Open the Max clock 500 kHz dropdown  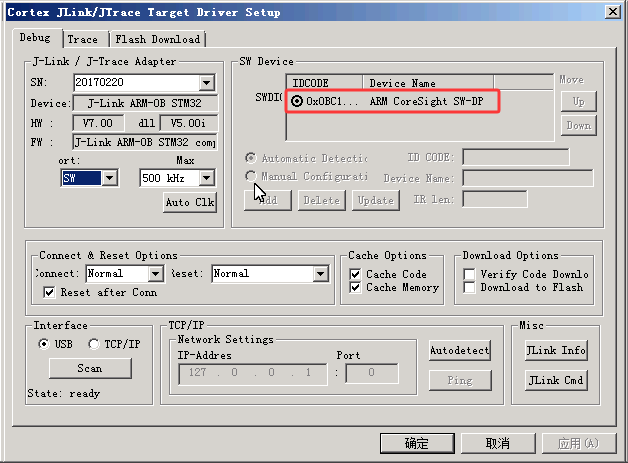coord(207,178)
